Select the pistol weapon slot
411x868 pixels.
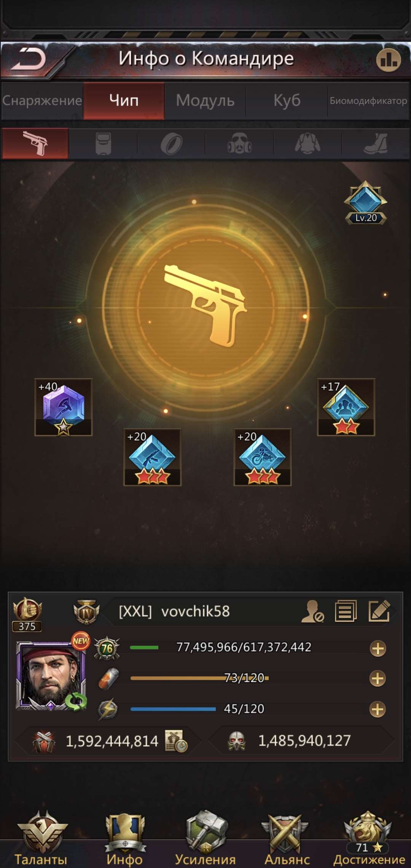click(35, 144)
